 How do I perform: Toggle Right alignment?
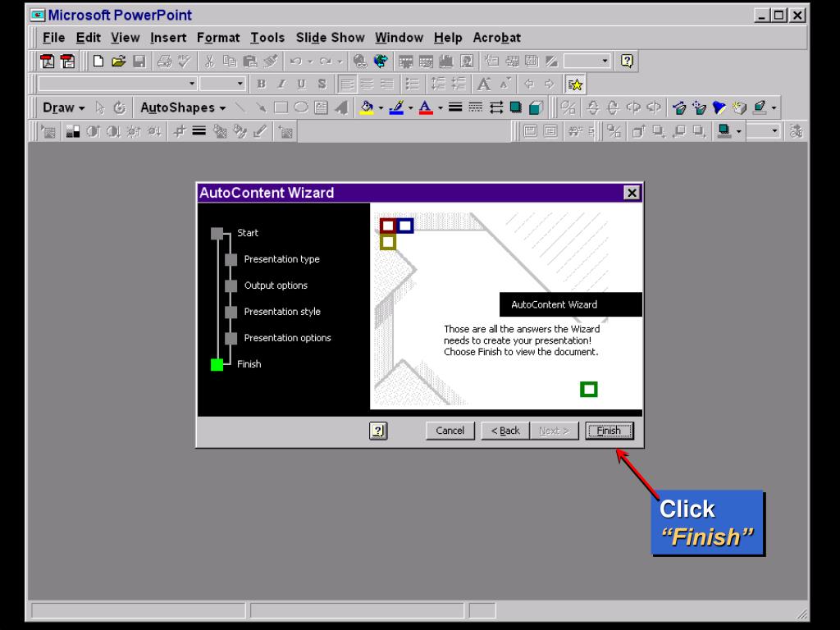tap(387, 84)
